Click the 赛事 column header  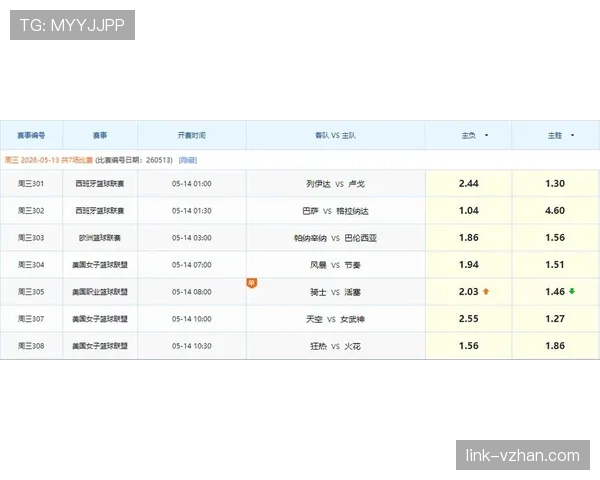tap(100, 135)
